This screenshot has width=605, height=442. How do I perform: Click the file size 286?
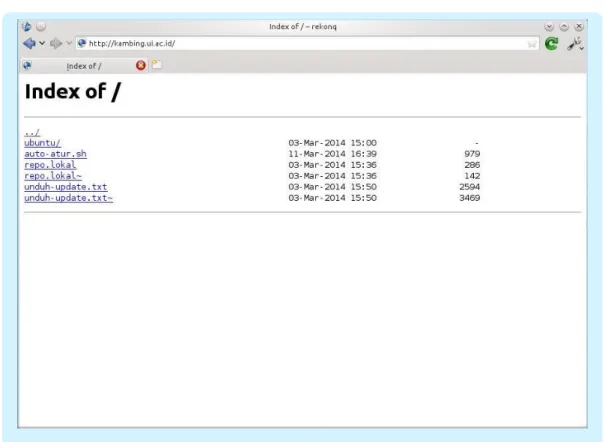coord(472,165)
